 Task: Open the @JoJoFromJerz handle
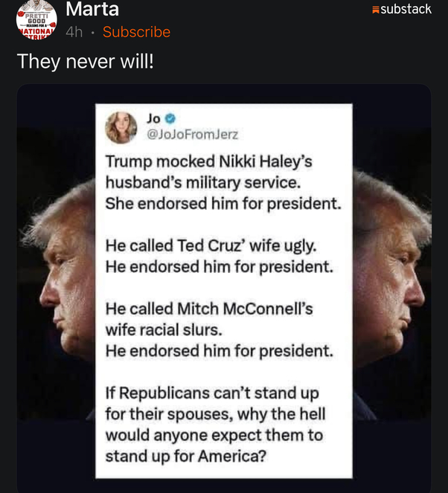[193, 135]
